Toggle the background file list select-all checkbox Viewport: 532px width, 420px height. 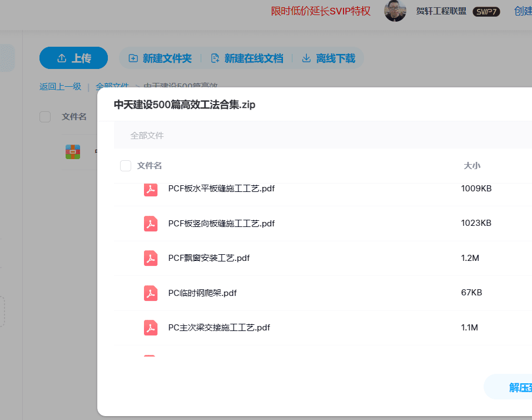pyautogui.click(x=45, y=117)
